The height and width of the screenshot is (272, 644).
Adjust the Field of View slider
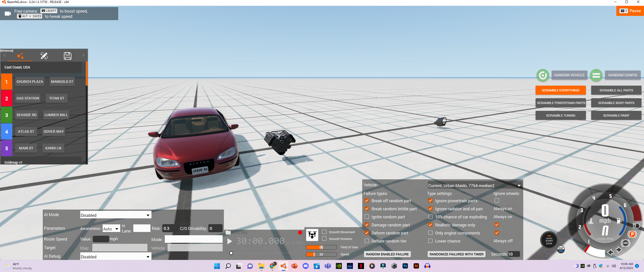click(321, 247)
